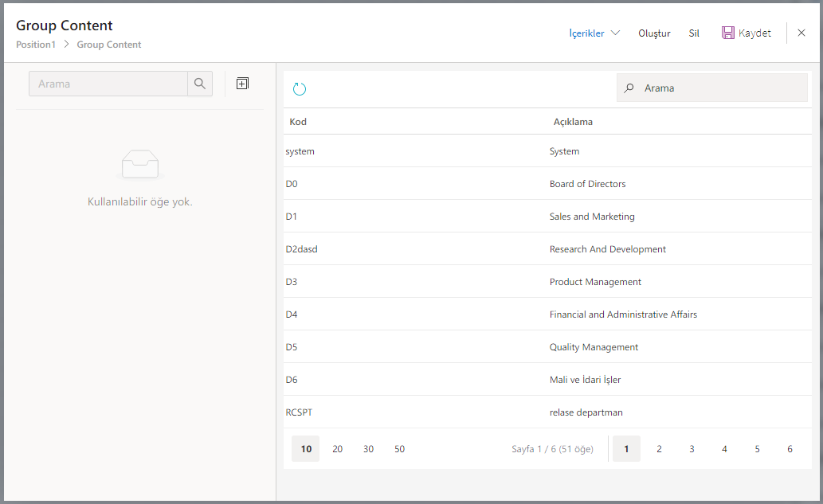This screenshot has height=504, width=823.
Task: Sort by the Kod column header
Action: tap(298, 122)
